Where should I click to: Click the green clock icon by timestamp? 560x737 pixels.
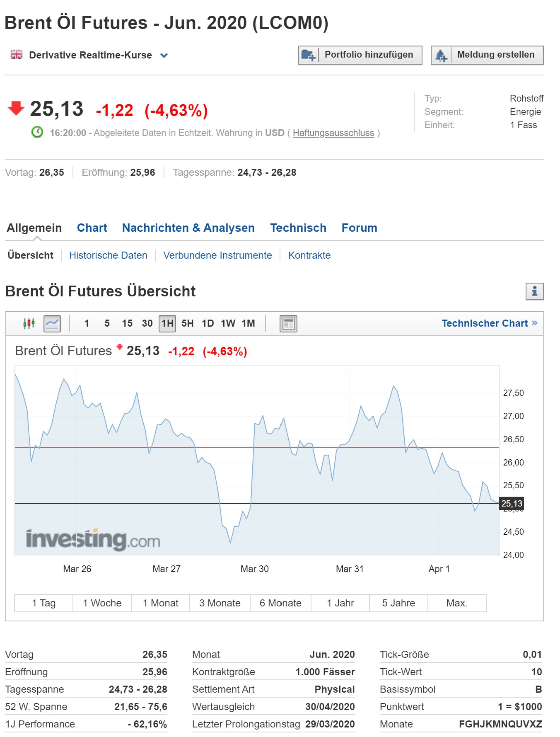(37, 132)
